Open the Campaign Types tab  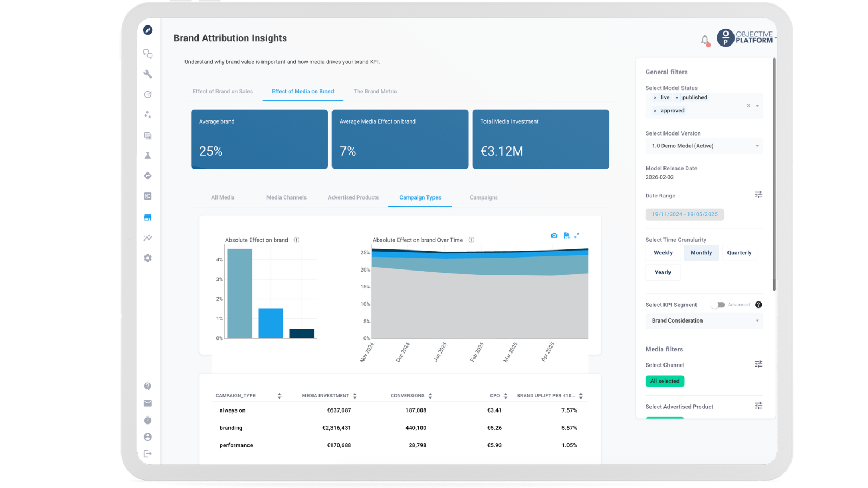click(420, 197)
